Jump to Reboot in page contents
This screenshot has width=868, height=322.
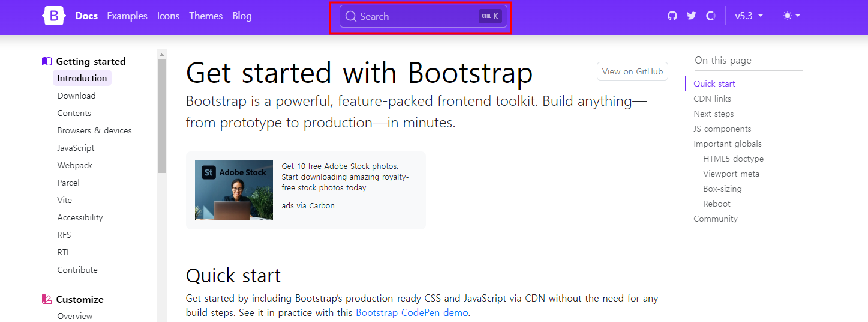tap(717, 204)
